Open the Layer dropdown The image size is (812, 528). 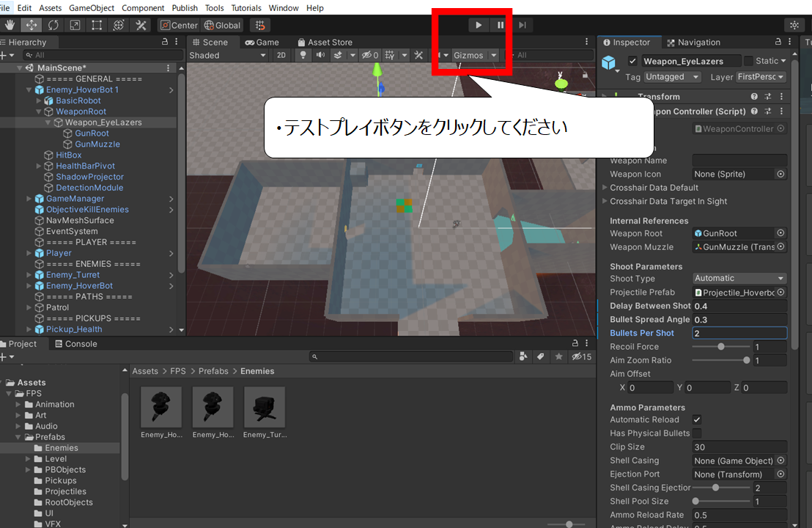click(x=761, y=77)
